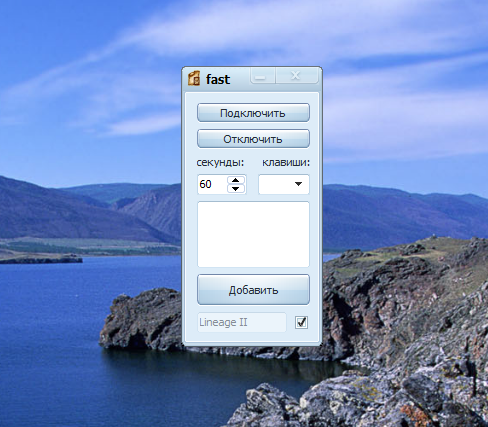This screenshot has height=427, width=488.
Task: Click the Подключить button
Action: [253, 113]
